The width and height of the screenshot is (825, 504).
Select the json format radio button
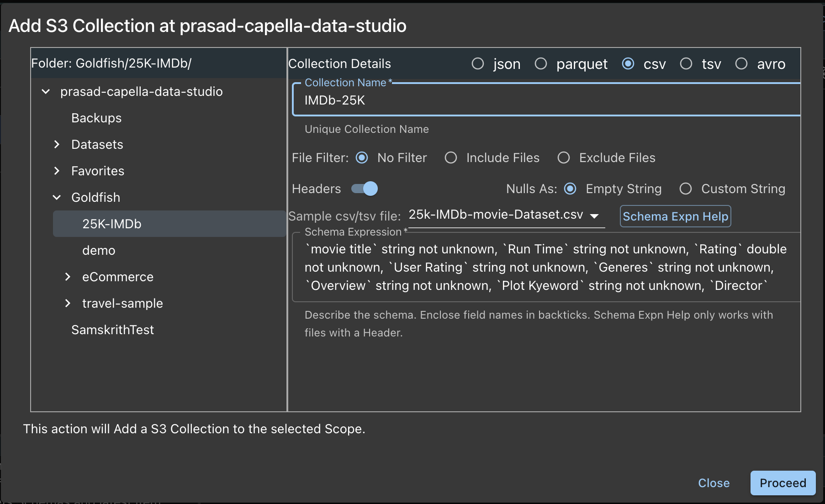(478, 63)
